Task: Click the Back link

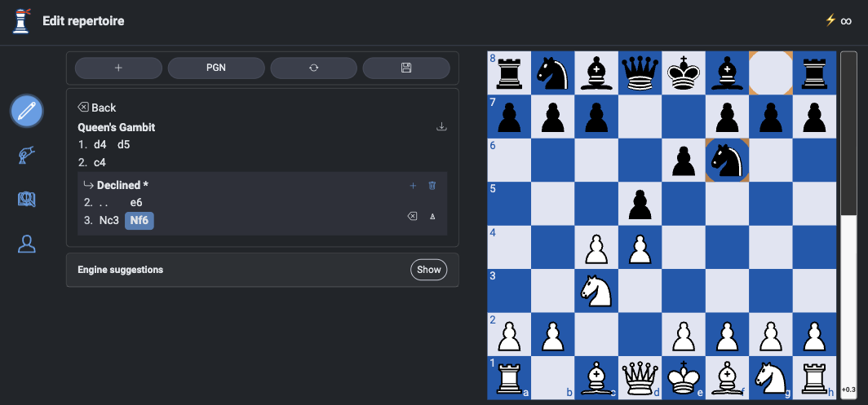Action: 97,108
